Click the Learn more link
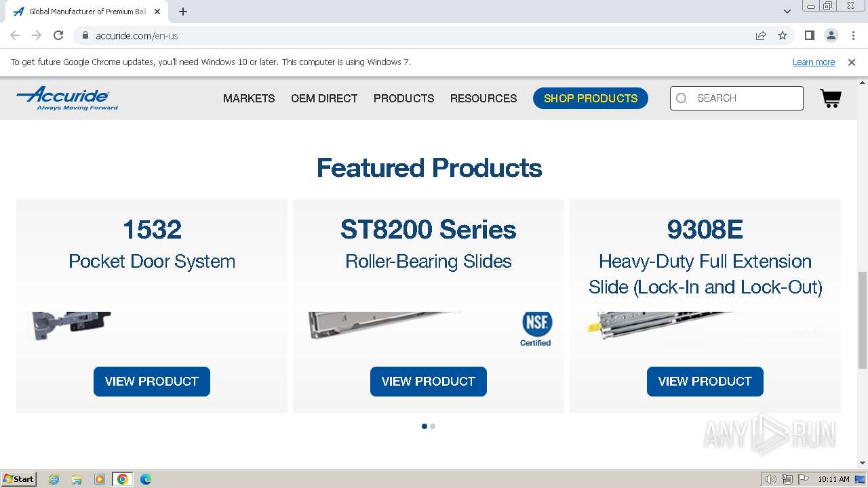This screenshot has height=488, width=868. pos(814,62)
